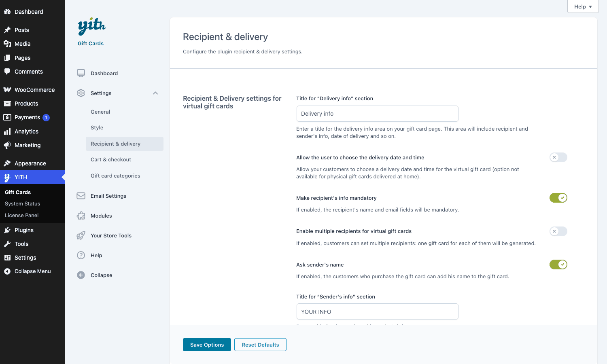Click the Marketing megaphone icon

click(x=7, y=145)
